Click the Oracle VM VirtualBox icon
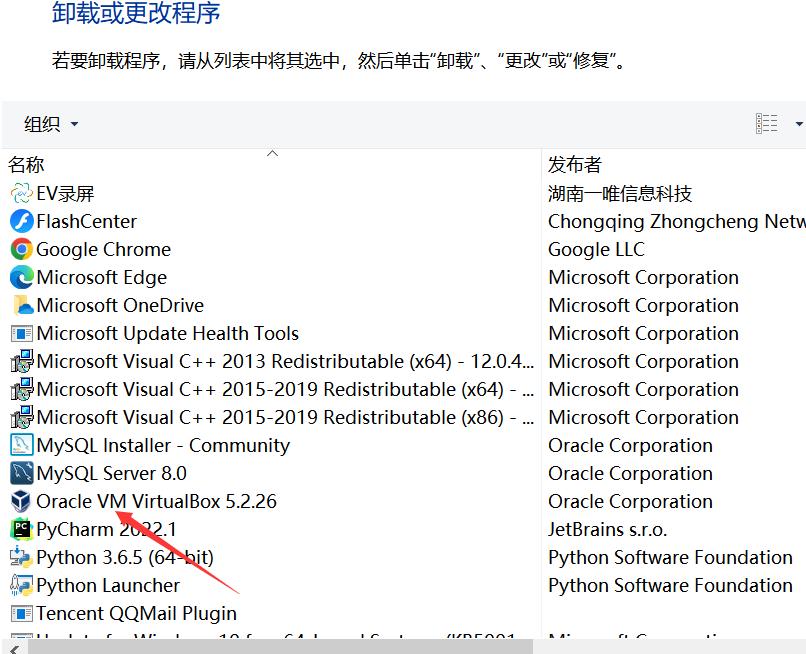 (22, 501)
